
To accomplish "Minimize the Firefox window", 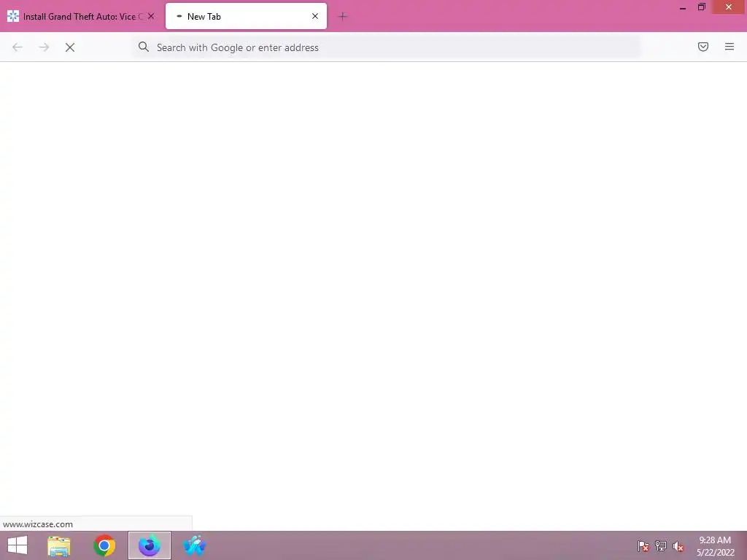I will (x=683, y=7).
